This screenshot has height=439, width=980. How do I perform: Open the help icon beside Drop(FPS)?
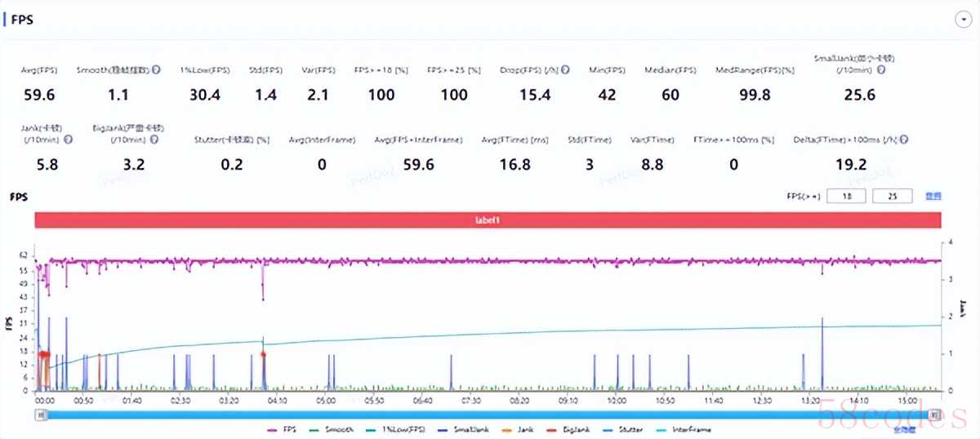point(565,70)
